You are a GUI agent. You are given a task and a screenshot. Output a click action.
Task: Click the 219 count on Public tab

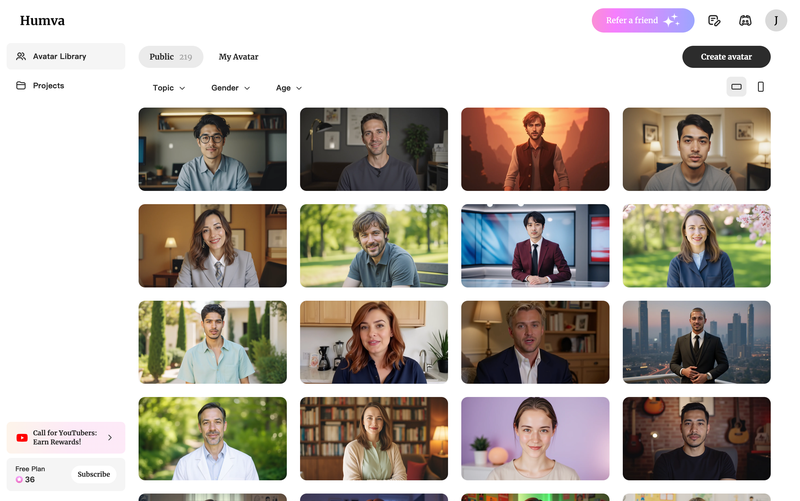[186, 57]
